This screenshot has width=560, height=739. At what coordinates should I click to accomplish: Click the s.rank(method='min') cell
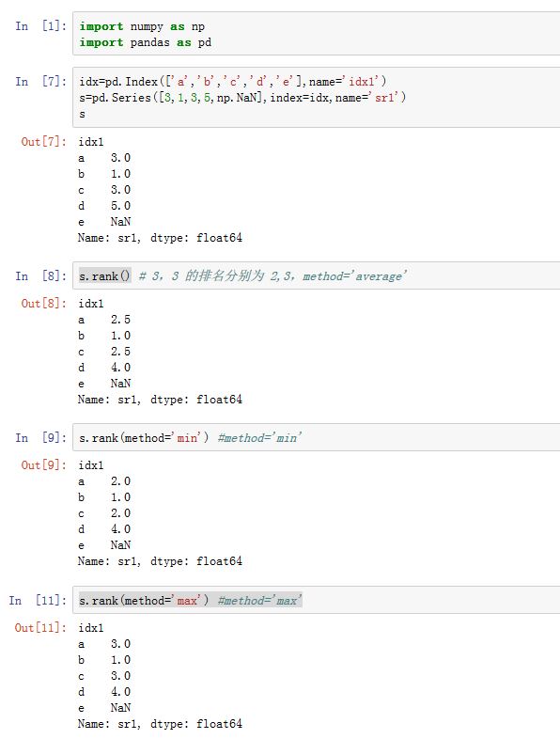[317, 437]
